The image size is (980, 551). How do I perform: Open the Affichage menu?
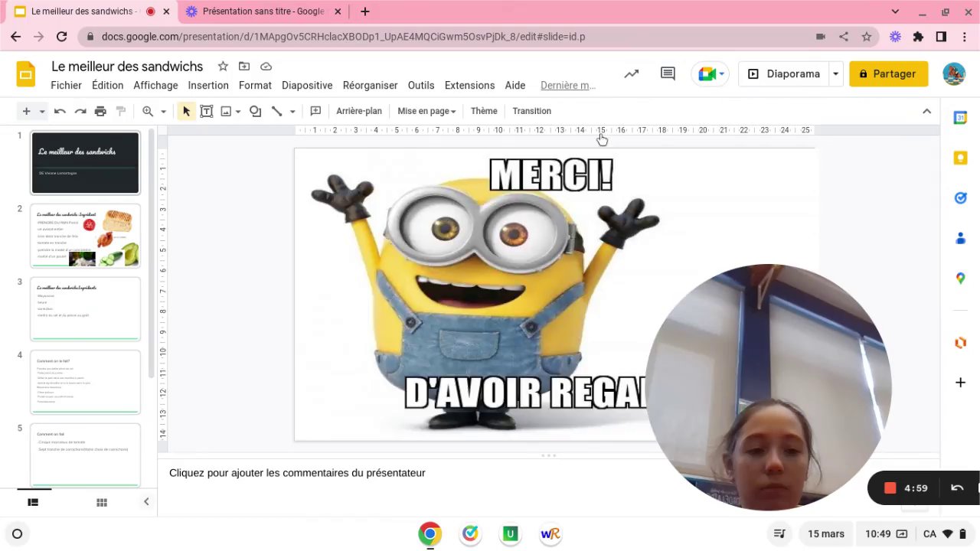[155, 86]
